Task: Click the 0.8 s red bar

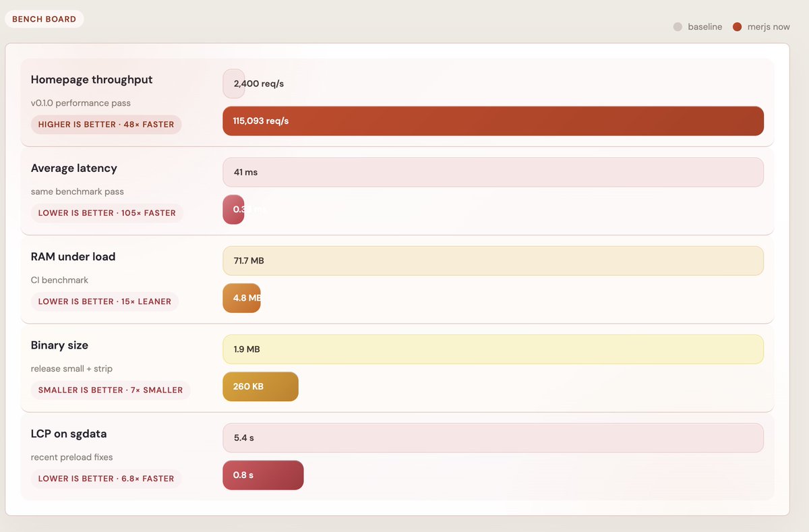Action: [263, 475]
